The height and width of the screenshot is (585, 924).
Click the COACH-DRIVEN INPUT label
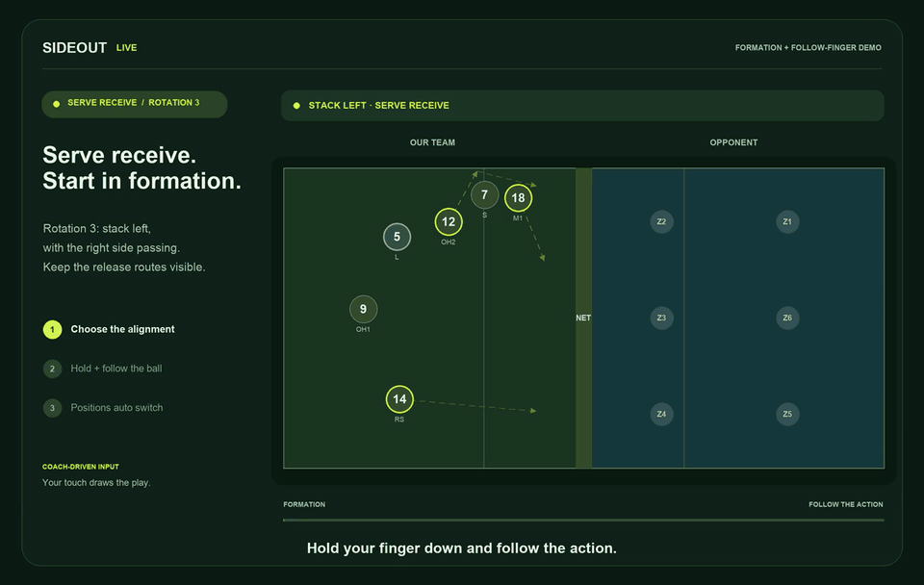[x=81, y=467]
